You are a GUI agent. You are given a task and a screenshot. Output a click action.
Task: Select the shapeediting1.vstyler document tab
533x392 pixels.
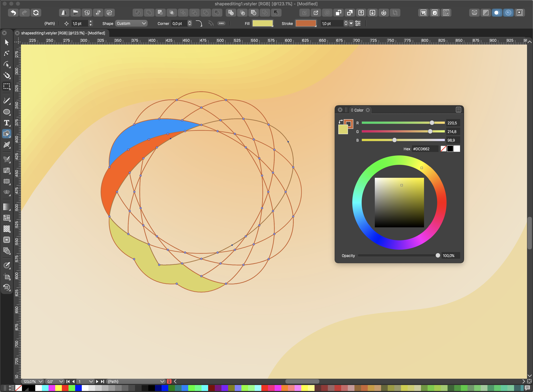point(63,33)
